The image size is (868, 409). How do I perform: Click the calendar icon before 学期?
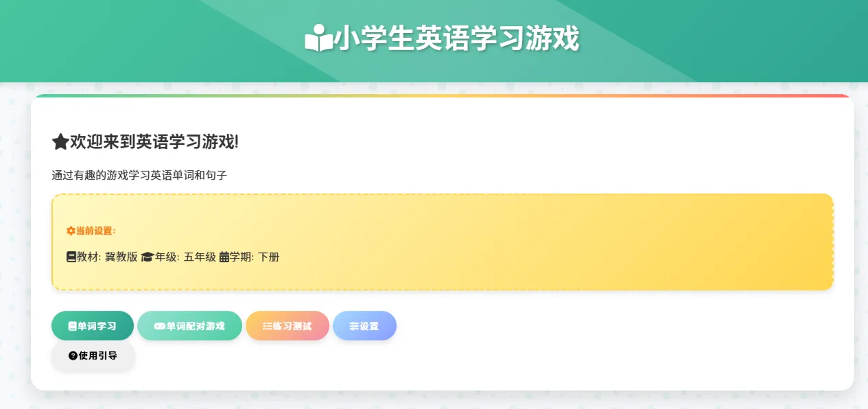(224, 256)
